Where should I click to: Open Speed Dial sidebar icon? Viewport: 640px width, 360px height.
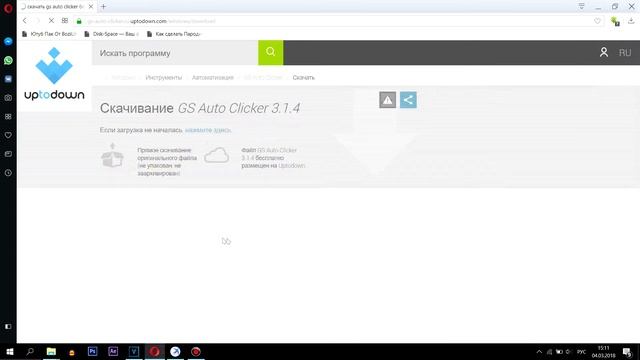click(x=8, y=117)
